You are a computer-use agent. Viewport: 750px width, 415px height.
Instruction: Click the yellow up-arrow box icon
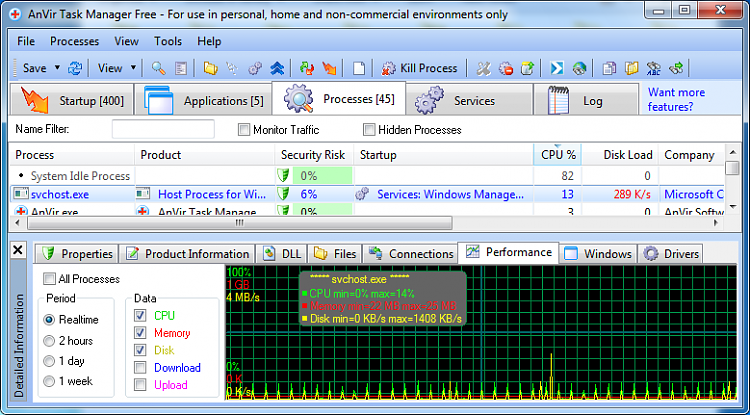[x=527, y=68]
